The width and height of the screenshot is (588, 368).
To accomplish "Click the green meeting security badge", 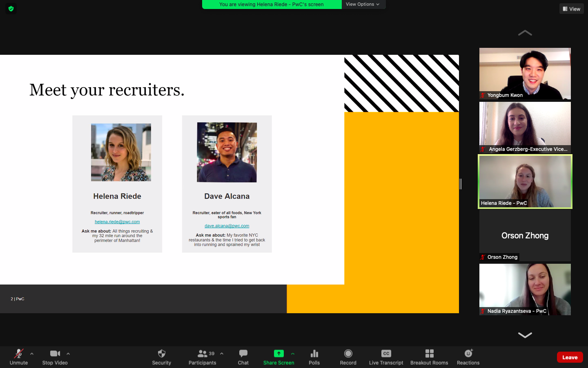I will tap(11, 8).
